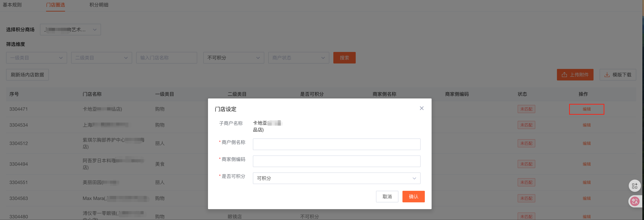The width and height of the screenshot is (644, 220).
Task: Open the 不可积分 filter dropdown
Action: tap(234, 58)
